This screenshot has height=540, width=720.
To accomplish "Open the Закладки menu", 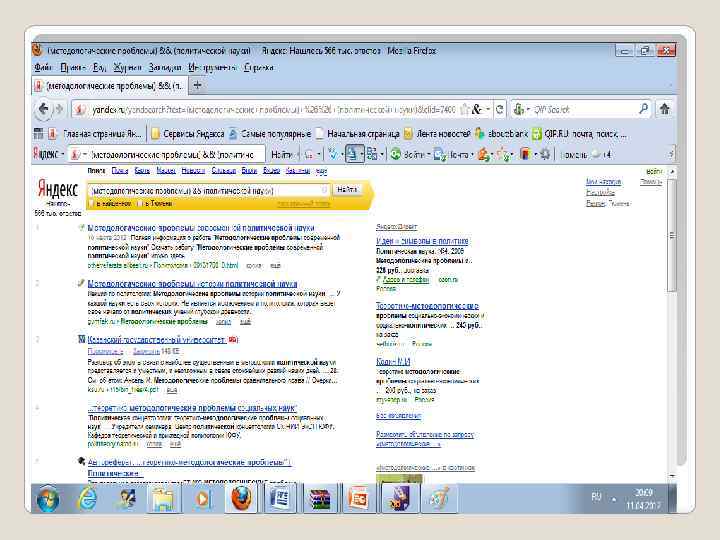I will click(x=165, y=68).
